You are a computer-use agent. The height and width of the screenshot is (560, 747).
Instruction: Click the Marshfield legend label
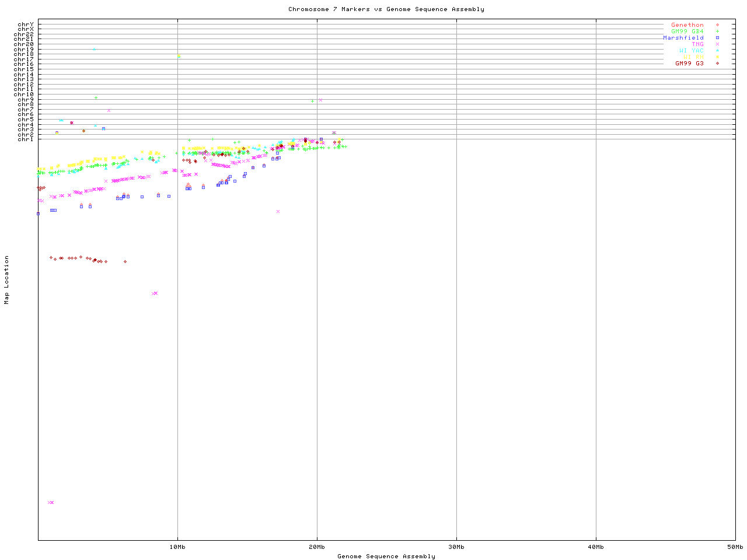[683, 38]
